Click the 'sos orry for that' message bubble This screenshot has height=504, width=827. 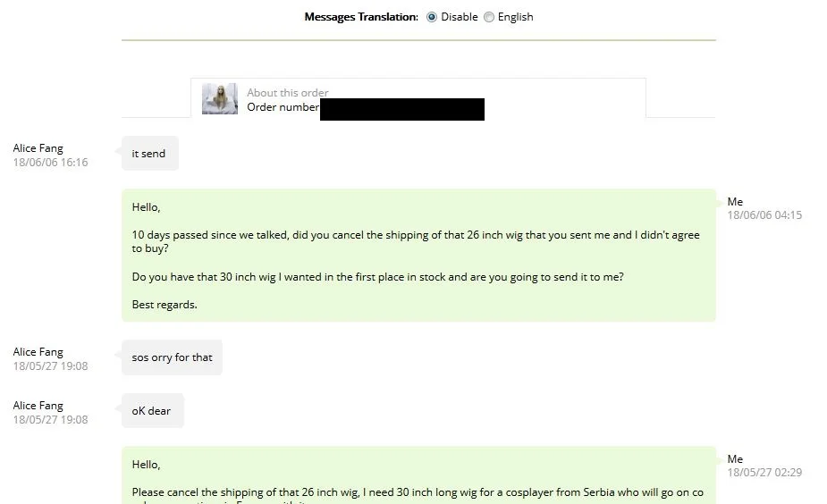click(x=172, y=357)
